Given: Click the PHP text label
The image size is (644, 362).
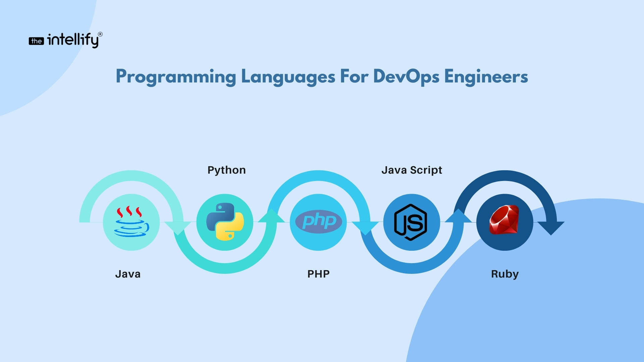Looking at the screenshot, I should click(318, 274).
